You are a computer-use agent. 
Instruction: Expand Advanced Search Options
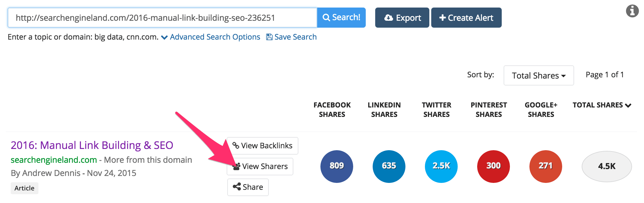[211, 37]
